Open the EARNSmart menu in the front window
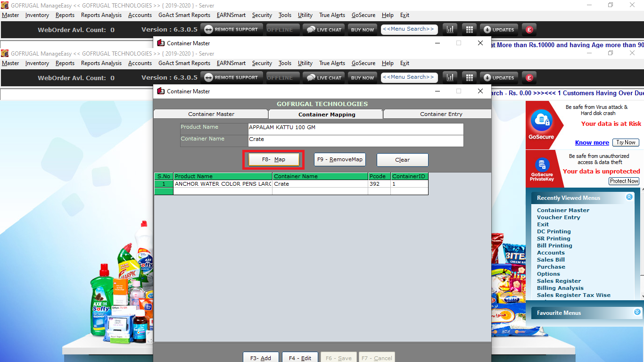Screen dimensions: 644x362 [x=231, y=63]
